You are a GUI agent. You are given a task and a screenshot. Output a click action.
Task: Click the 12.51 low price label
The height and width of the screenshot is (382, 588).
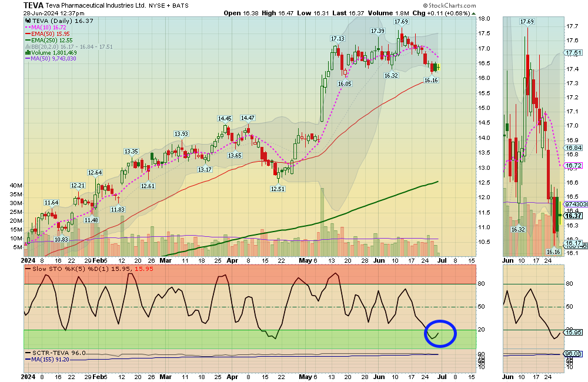pos(278,189)
